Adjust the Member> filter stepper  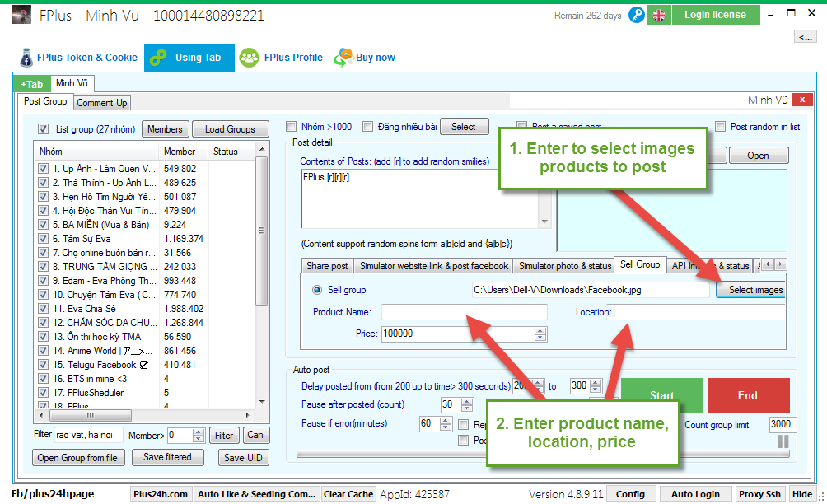tap(199, 436)
